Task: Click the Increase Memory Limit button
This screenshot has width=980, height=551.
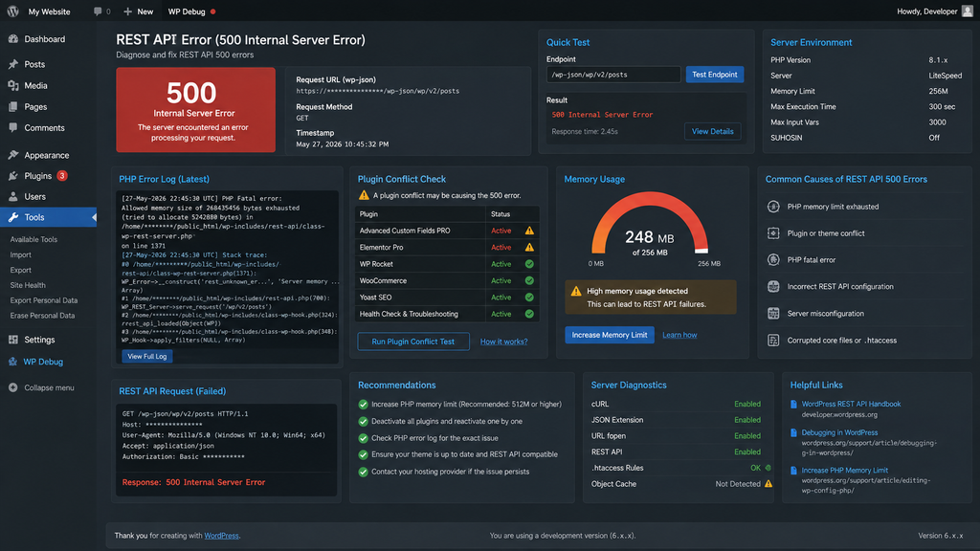Action: [610, 335]
